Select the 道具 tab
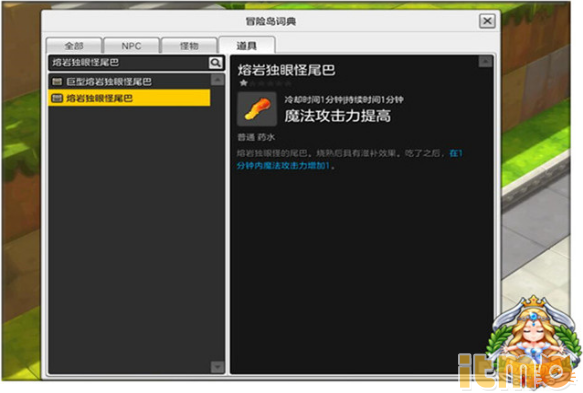Screen dimensions: 583x393 (x=247, y=45)
